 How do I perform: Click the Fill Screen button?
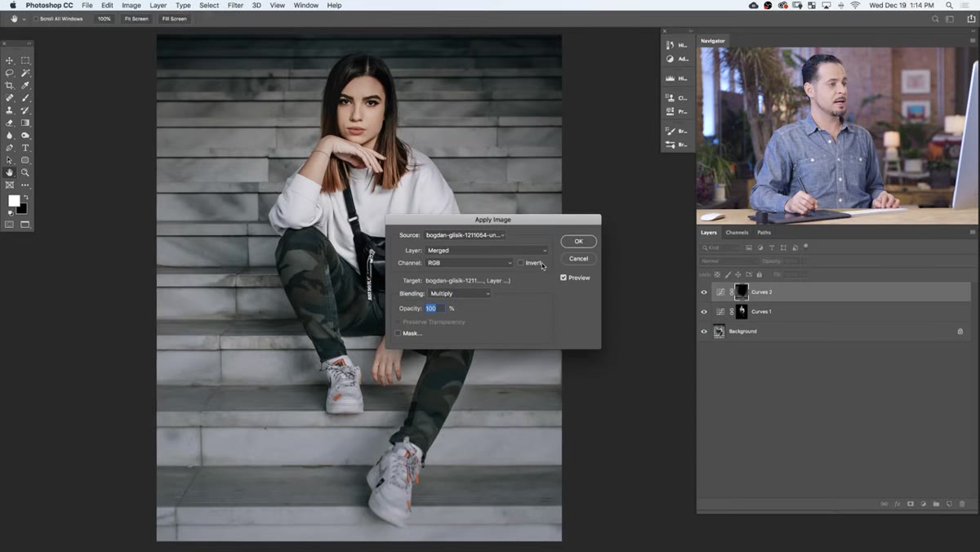pyautogui.click(x=174, y=19)
